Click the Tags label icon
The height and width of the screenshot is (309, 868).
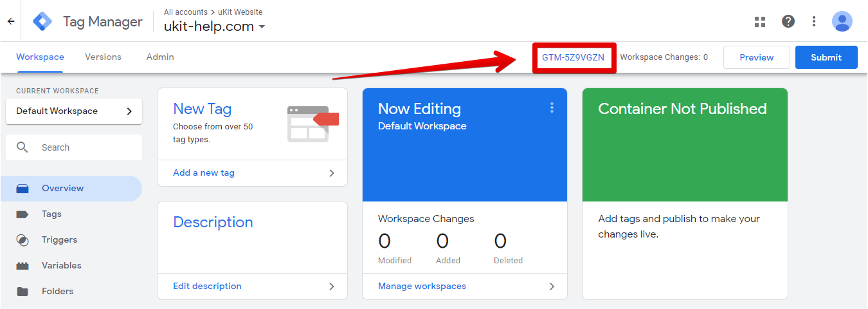point(23,214)
